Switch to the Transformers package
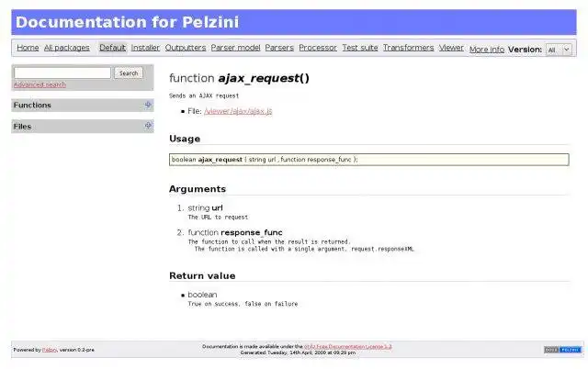 (408, 48)
